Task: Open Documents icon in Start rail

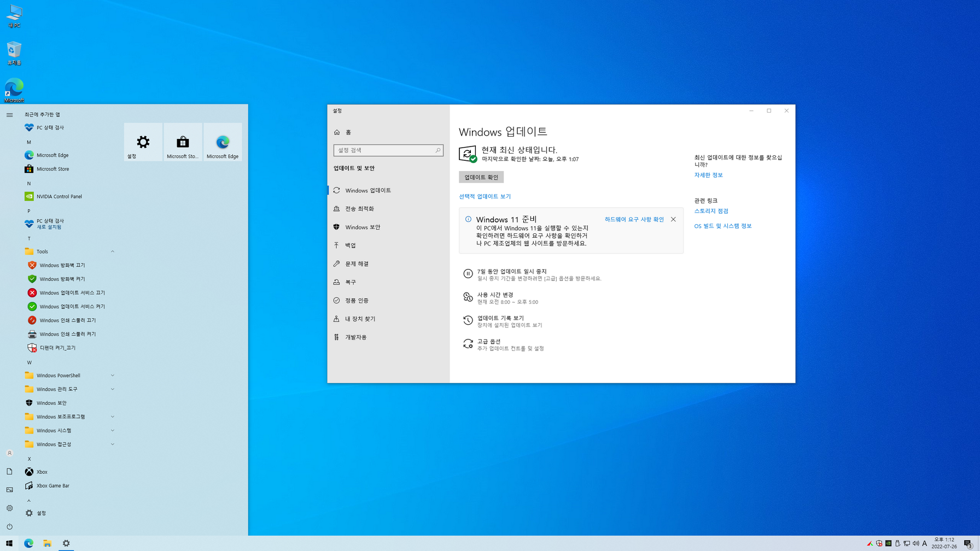Action: click(x=9, y=471)
